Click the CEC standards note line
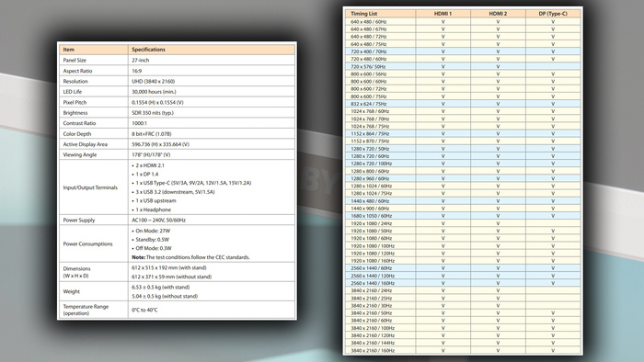Image resolution: width=644 pixels, height=362 pixels. point(190,257)
